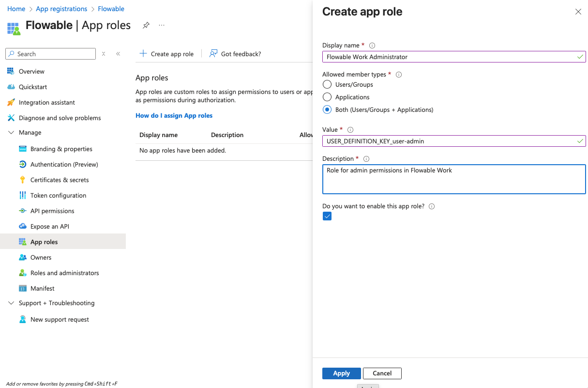Screen dimensions: 588x388
Task: Collapse the sidebar with double chevron
Action: 118,54
